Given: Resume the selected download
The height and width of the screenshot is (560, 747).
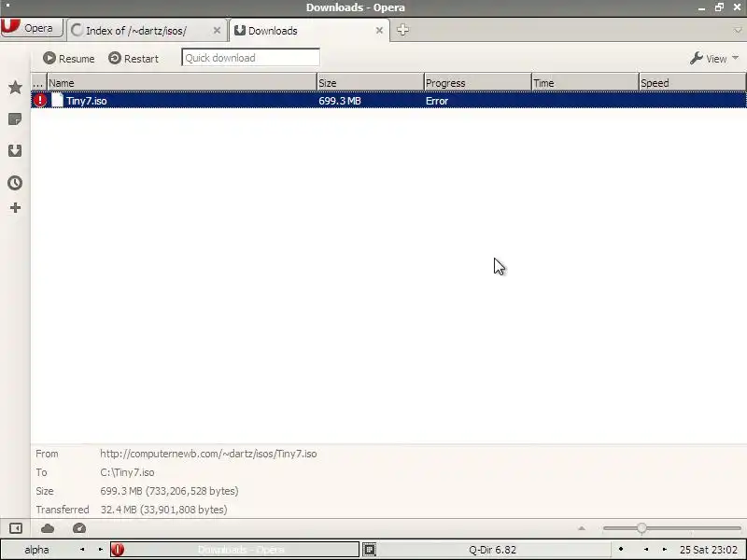Looking at the screenshot, I should (68, 58).
